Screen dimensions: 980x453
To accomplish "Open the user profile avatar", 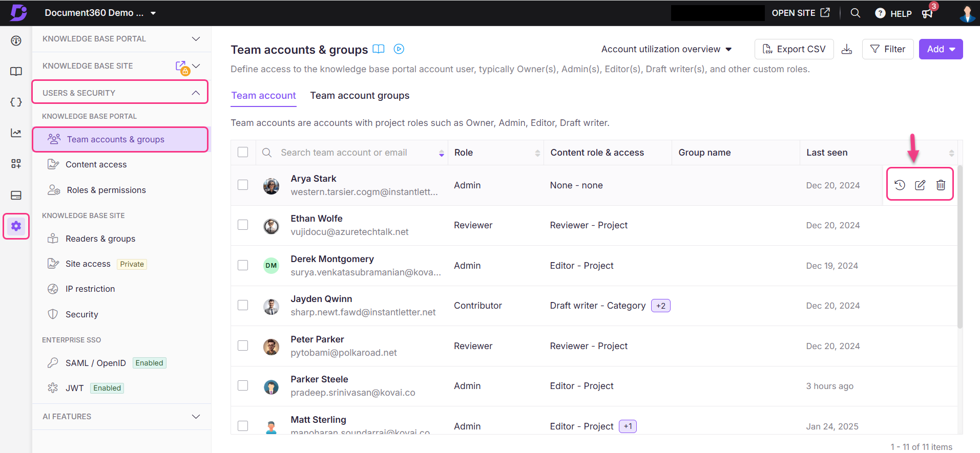I will [x=967, y=13].
